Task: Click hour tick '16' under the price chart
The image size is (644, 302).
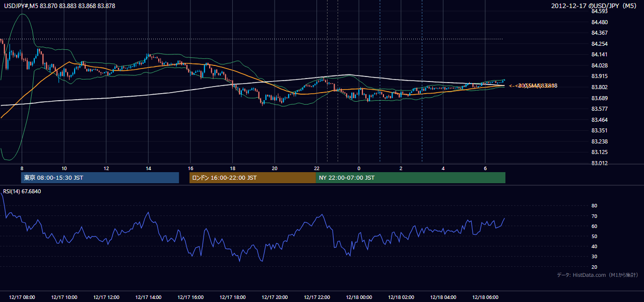Action: click(x=190, y=168)
